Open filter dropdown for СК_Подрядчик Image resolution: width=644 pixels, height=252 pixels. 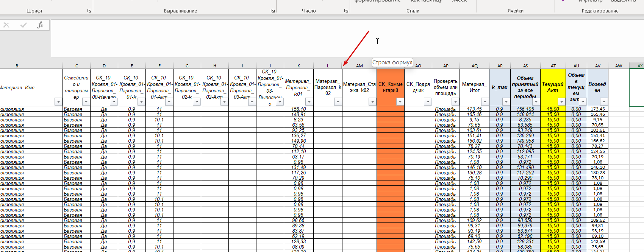(x=428, y=102)
